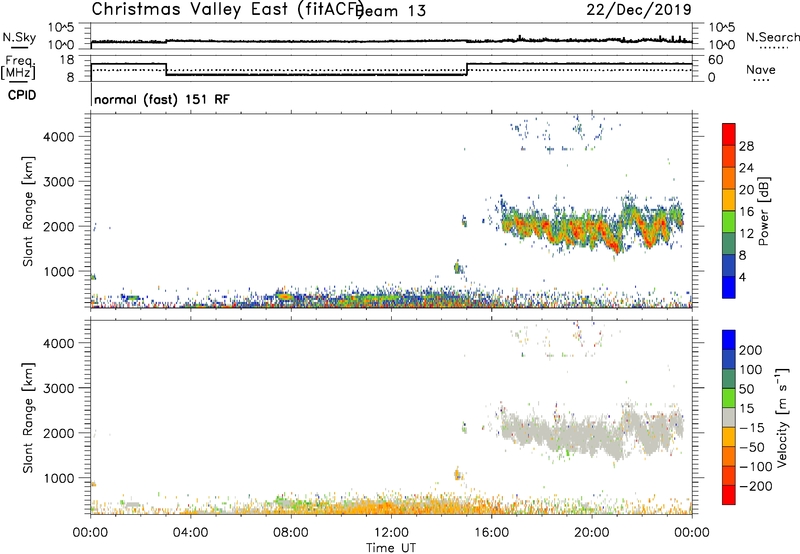
Task: Click the '20:00' time tick label
Action: (592, 533)
